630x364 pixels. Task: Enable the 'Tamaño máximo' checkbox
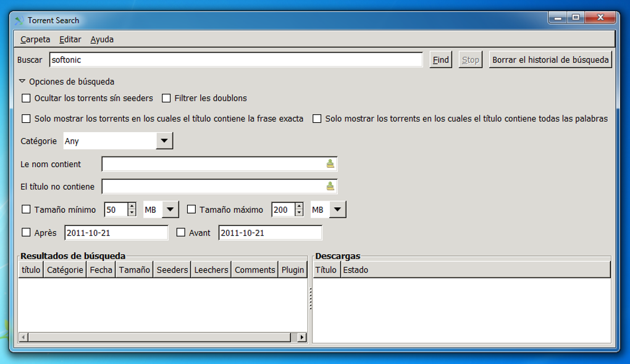click(191, 209)
